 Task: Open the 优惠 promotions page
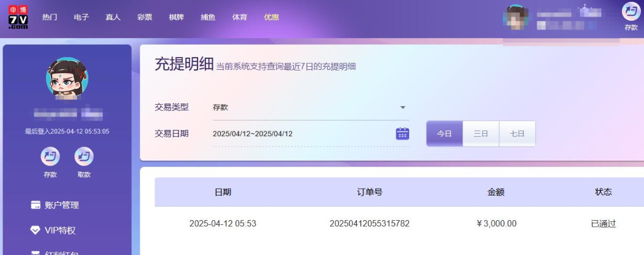coord(271,17)
